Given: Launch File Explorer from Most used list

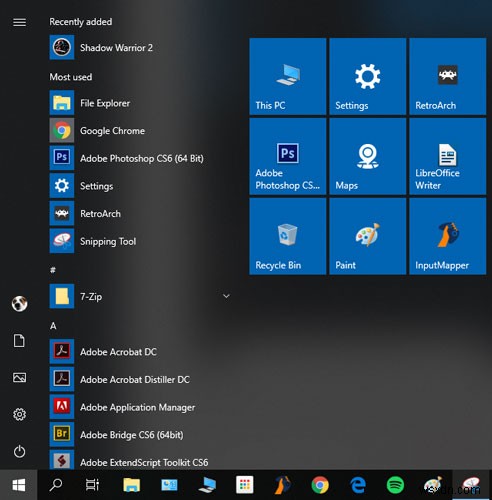Looking at the screenshot, I should pos(140,103).
